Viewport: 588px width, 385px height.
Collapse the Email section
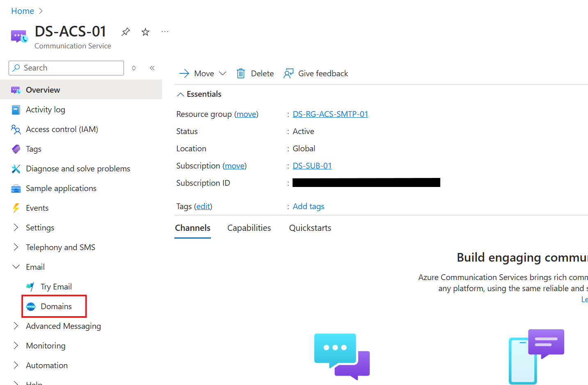(16, 267)
